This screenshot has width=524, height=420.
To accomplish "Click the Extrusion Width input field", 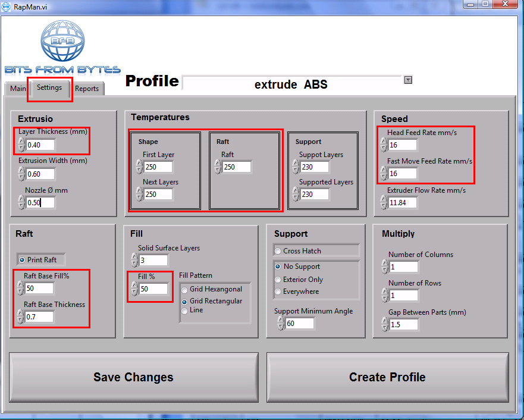I will [x=40, y=174].
